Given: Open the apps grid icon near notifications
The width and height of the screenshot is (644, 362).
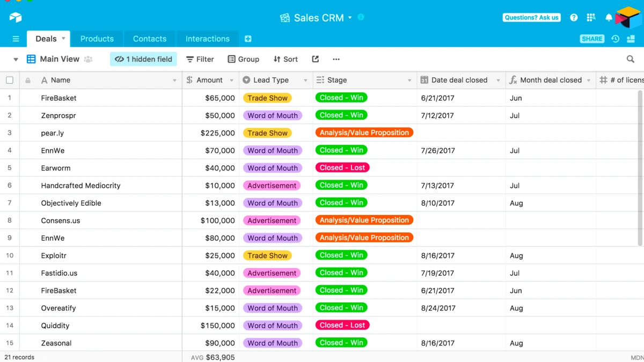Looking at the screenshot, I should pos(591,17).
